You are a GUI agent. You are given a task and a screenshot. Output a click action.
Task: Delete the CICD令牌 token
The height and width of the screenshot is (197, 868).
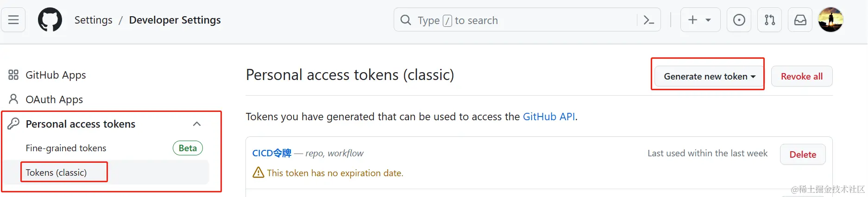tap(803, 154)
